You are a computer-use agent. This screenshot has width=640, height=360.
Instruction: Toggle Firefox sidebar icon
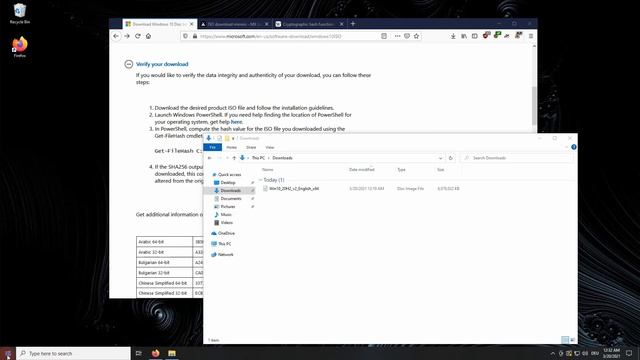click(x=475, y=36)
